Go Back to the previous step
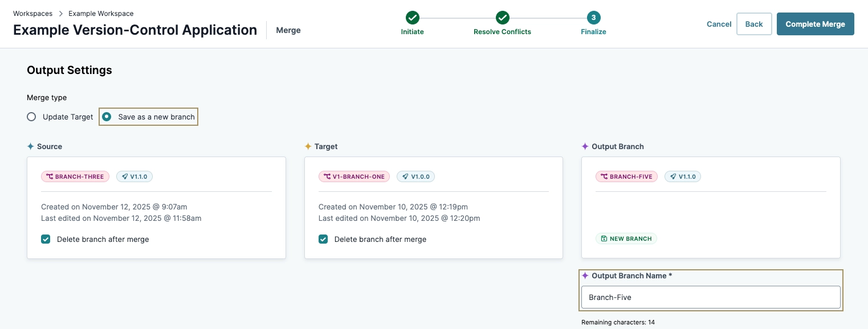 (753, 24)
